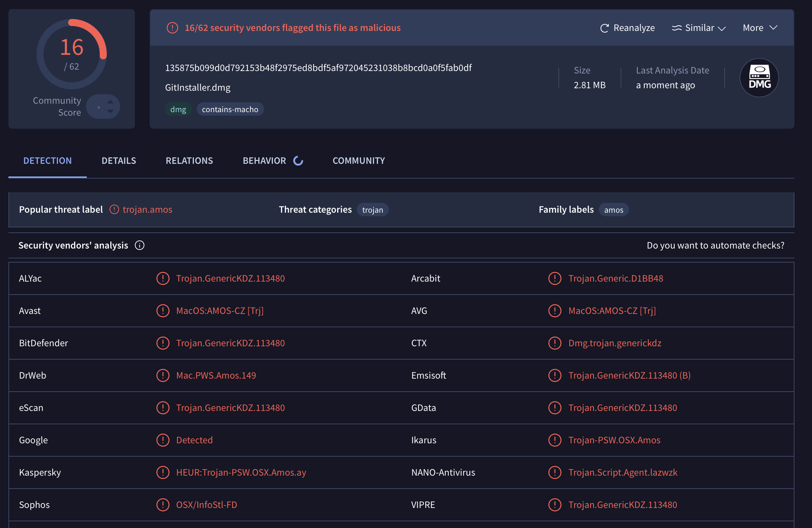Click the info icon beside Security vendors' analysis

pyautogui.click(x=139, y=245)
